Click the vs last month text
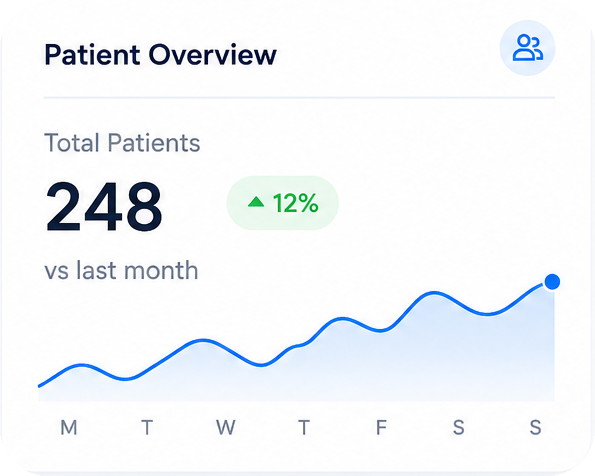Viewport: 595px width, 476px height. (x=121, y=270)
